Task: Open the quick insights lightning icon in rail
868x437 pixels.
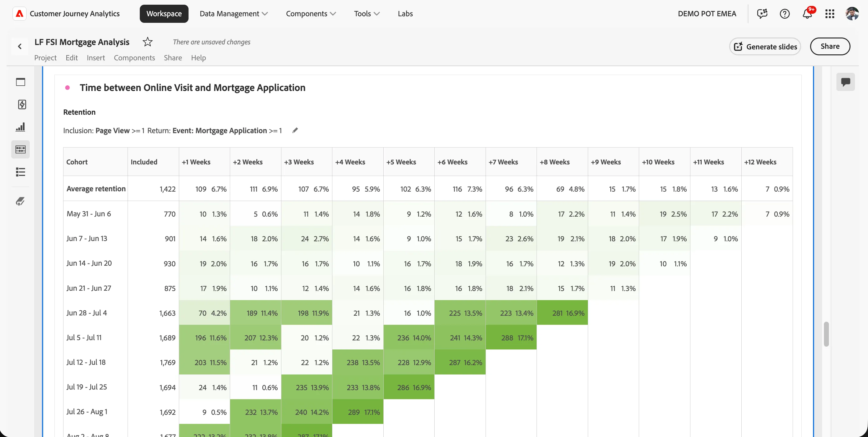Action: [x=22, y=104]
